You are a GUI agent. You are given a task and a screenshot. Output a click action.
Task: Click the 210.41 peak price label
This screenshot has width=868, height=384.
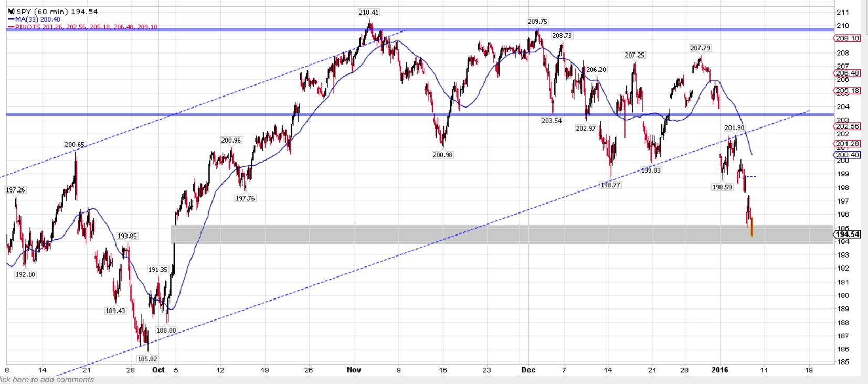coord(368,12)
